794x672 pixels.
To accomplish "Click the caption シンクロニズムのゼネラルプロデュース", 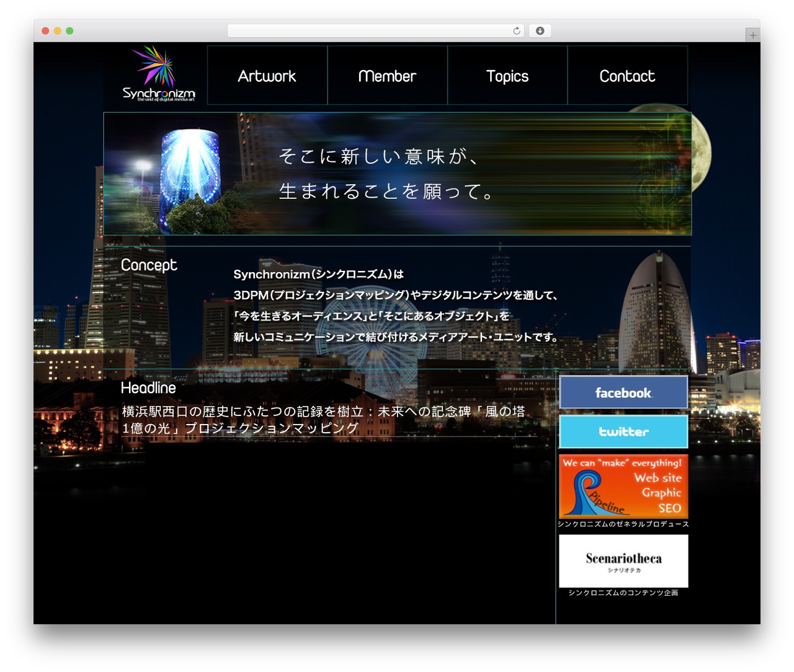I will (x=623, y=524).
